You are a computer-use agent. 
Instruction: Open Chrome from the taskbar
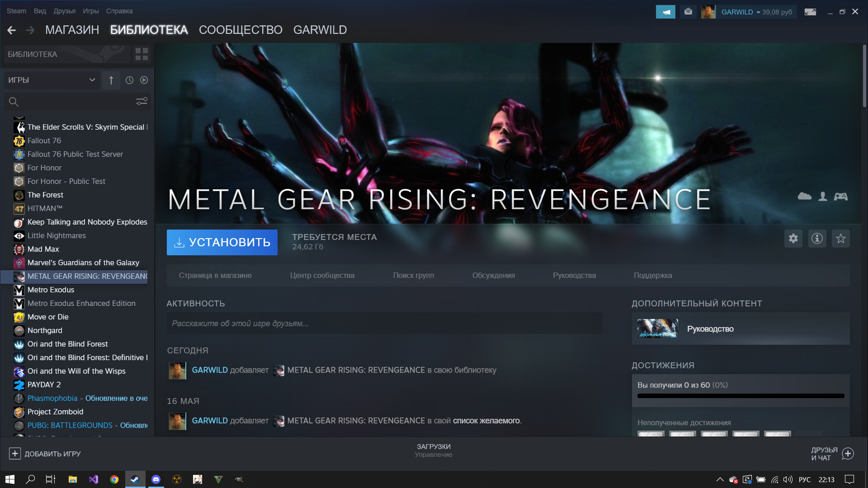point(114,479)
